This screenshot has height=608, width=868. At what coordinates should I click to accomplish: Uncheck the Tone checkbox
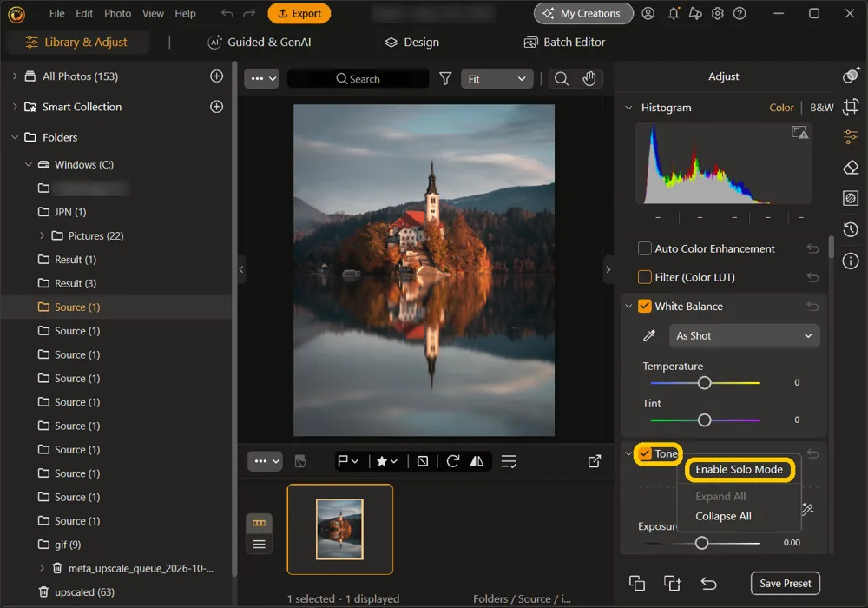point(644,453)
